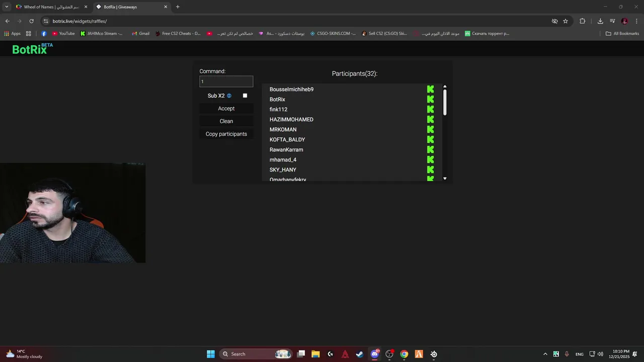Select participant HAZIMMOHAMED
This screenshot has height=362, width=644.
(x=291, y=119)
